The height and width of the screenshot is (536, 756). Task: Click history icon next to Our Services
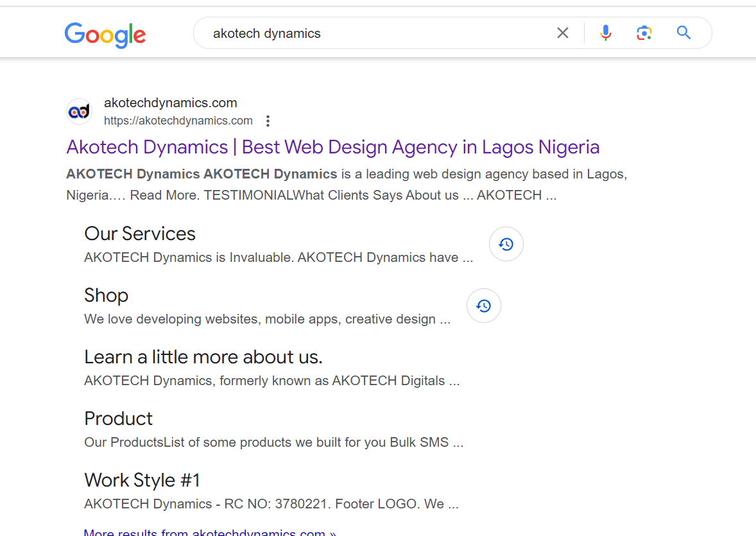[506, 244]
